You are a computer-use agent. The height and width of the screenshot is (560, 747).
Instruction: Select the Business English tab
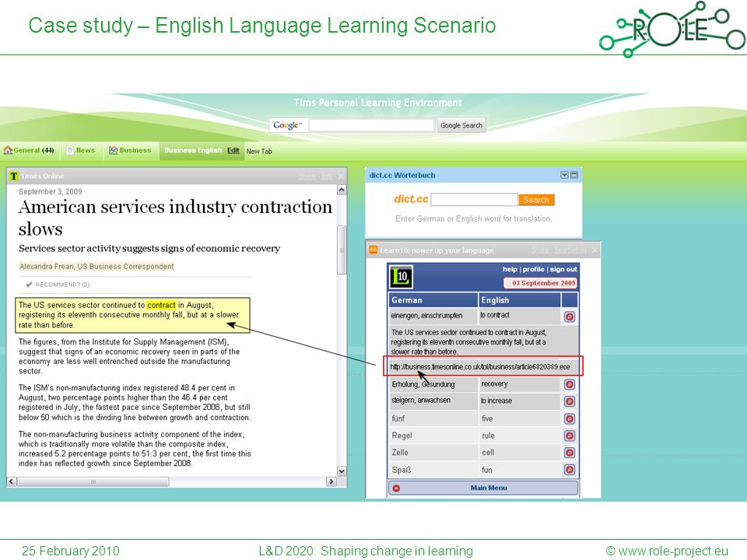pyautogui.click(x=193, y=150)
